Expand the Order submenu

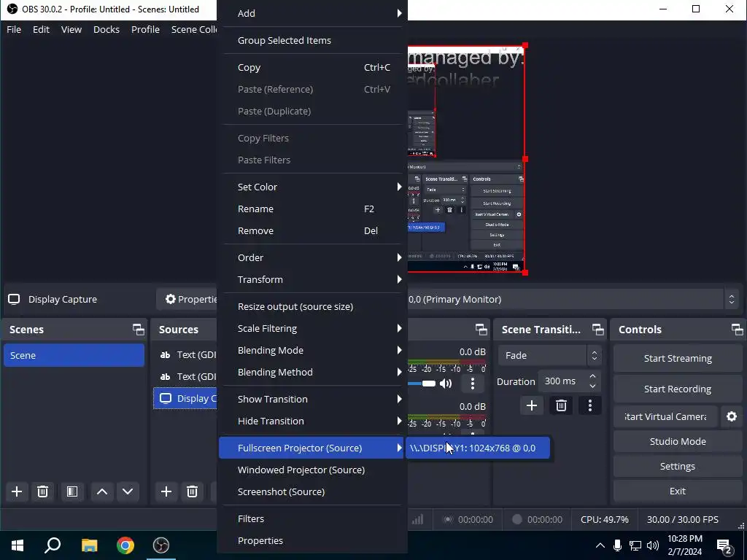(314, 257)
